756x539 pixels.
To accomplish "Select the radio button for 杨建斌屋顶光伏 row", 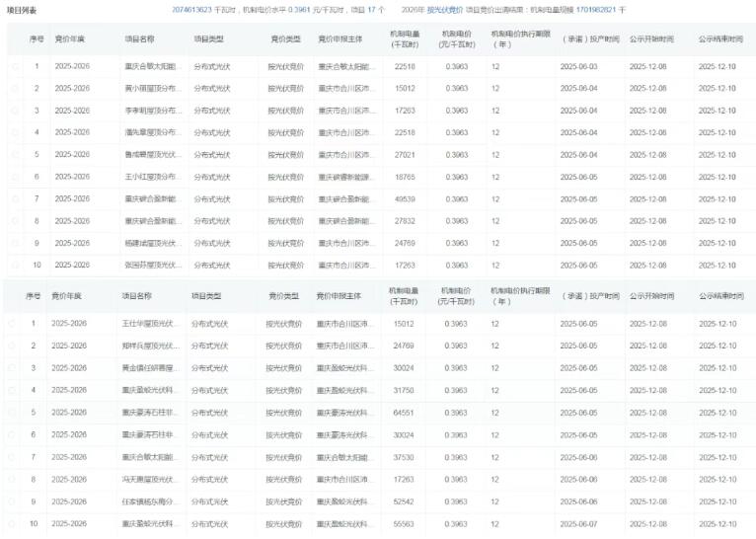I will pos(14,243).
